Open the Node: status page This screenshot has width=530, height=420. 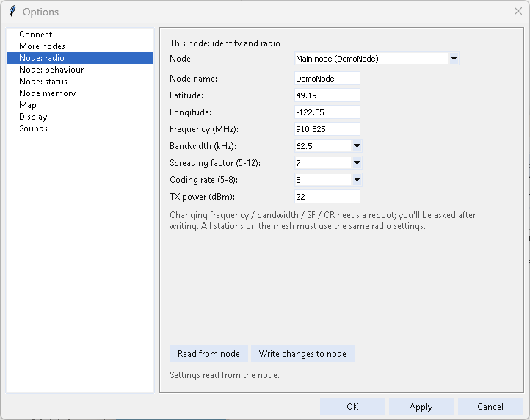(80, 82)
